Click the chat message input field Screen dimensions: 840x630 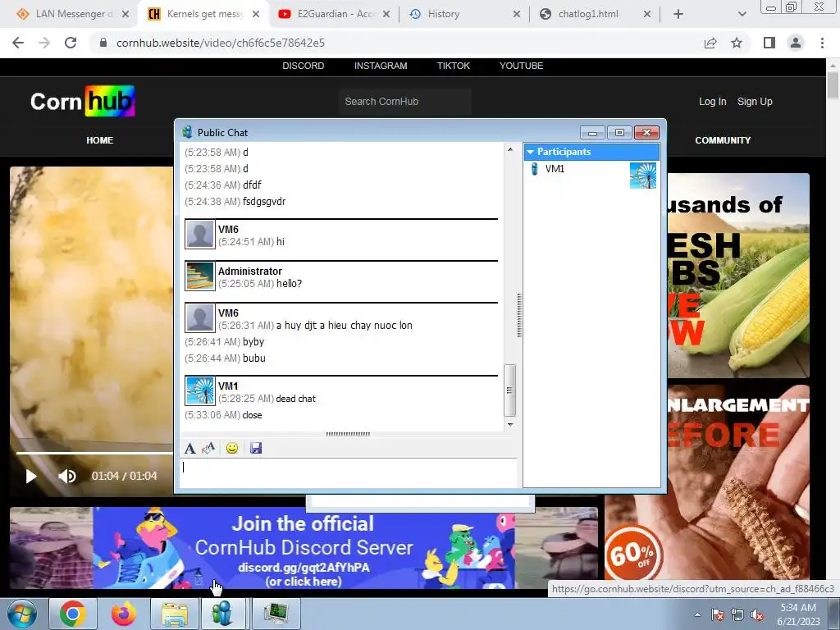(348, 472)
